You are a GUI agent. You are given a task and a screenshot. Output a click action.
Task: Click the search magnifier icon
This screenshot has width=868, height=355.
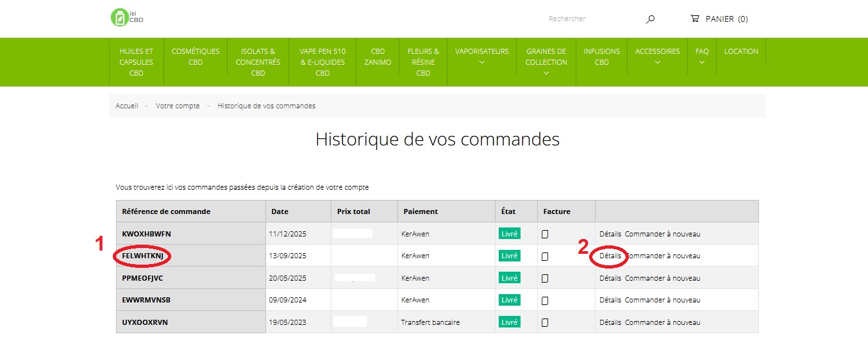(x=650, y=19)
